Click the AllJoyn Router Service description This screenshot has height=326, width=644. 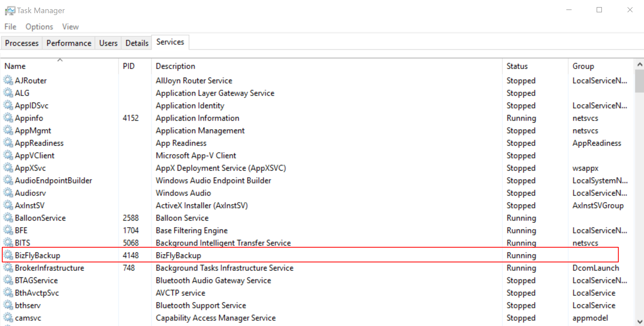pyautogui.click(x=194, y=80)
